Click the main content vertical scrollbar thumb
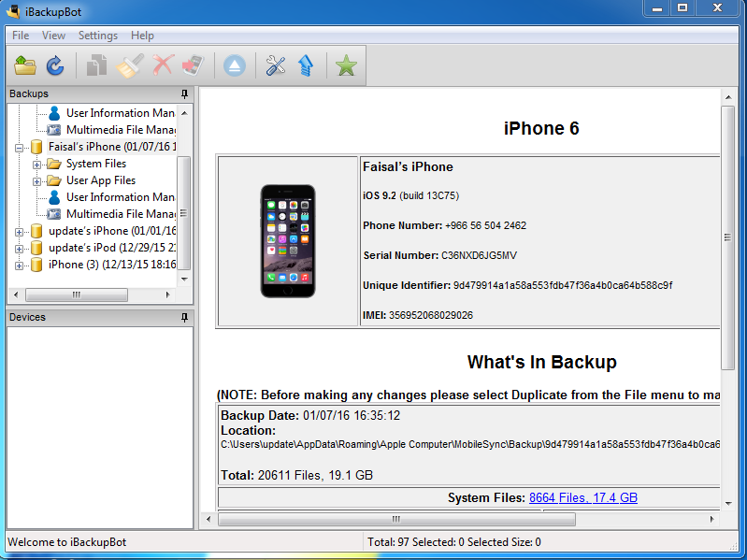This screenshot has height=560, width=747. 727,237
